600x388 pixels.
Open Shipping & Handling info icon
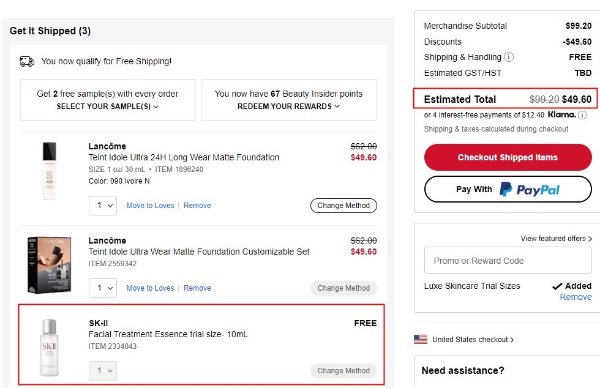pos(509,57)
